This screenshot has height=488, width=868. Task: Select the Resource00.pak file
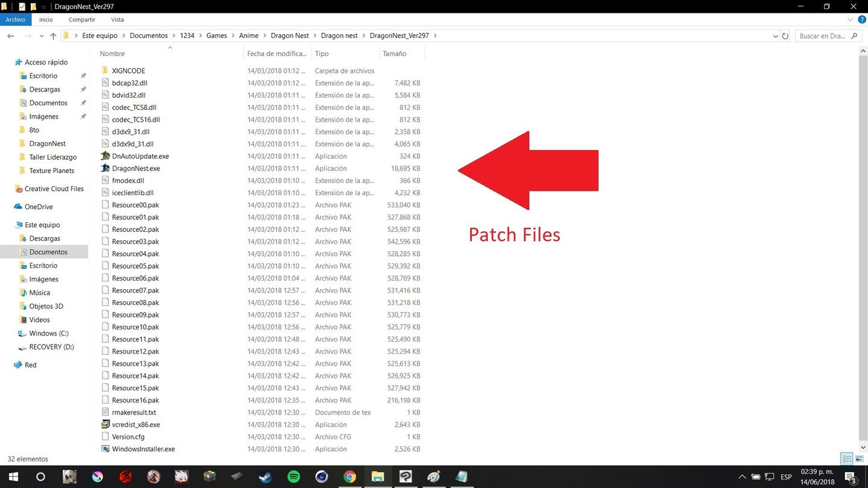click(136, 205)
